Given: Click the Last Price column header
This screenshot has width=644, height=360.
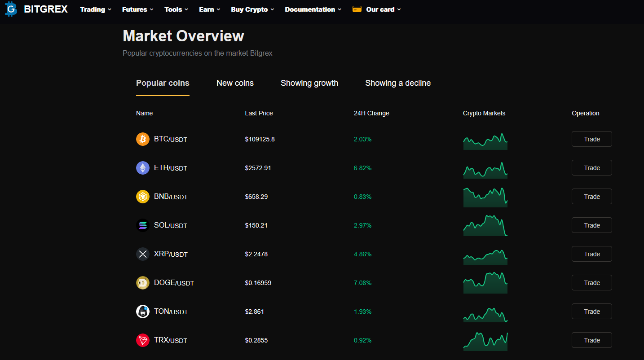Looking at the screenshot, I should [x=259, y=113].
